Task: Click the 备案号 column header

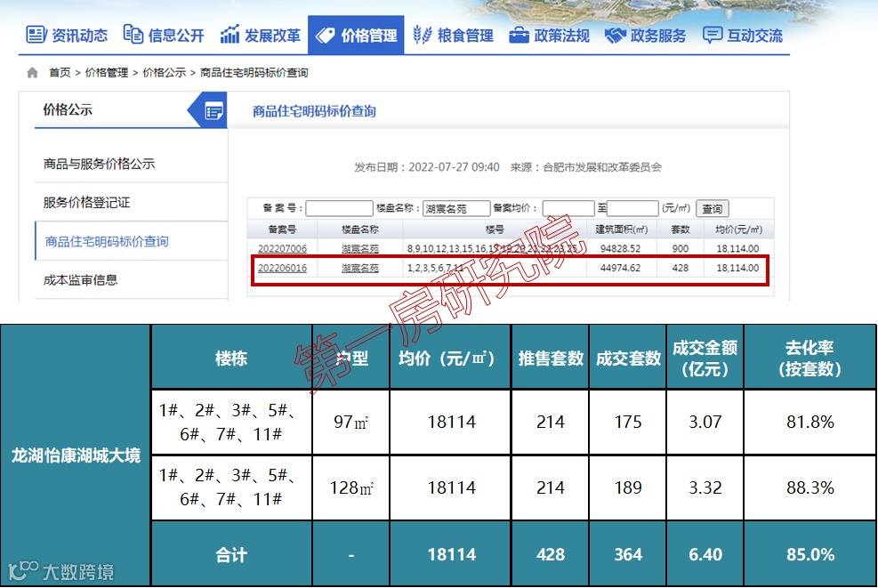Action: [x=282, y=229]
